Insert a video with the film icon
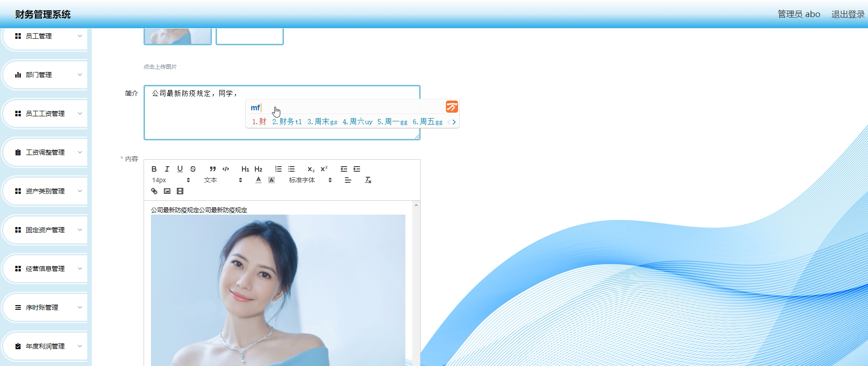 click(x=180, y=191)
